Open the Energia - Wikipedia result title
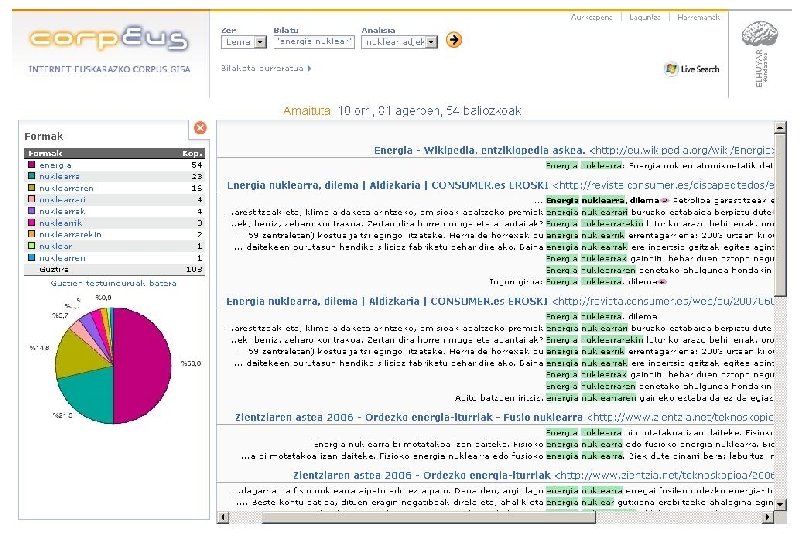 [479, 150]
